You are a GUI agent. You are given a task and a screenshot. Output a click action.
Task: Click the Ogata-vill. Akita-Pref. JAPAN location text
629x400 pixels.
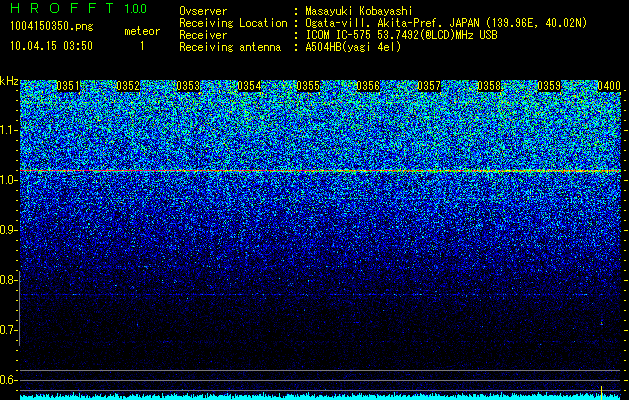[x=446, y=23]
